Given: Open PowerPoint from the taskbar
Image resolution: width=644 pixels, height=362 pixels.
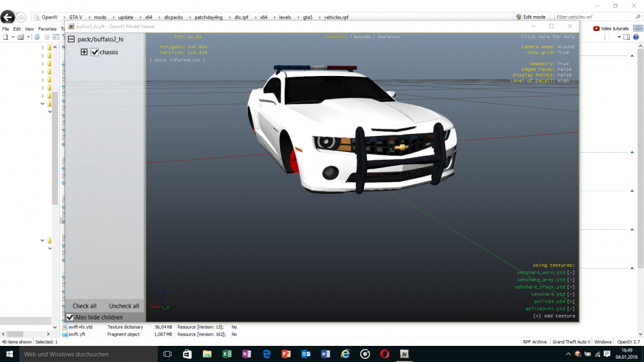Looking at the screenshot, I should pyautogui.click(x=286, y=354).
